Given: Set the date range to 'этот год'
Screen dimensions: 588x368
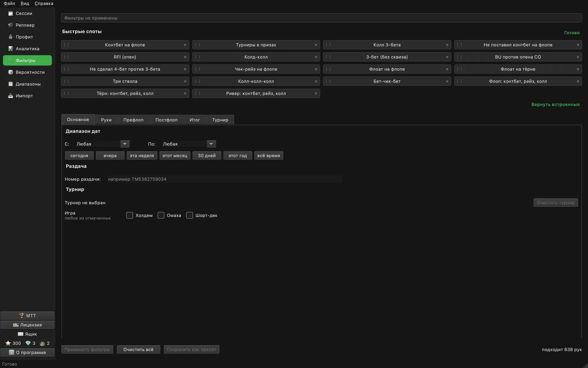Looking at the screenshot, I should coord(238,156).
